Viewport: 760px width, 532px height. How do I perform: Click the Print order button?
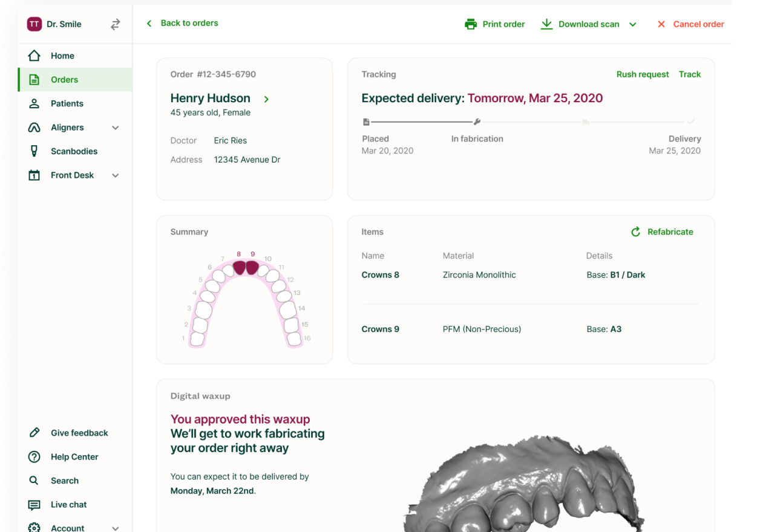(x=494, y=24)
